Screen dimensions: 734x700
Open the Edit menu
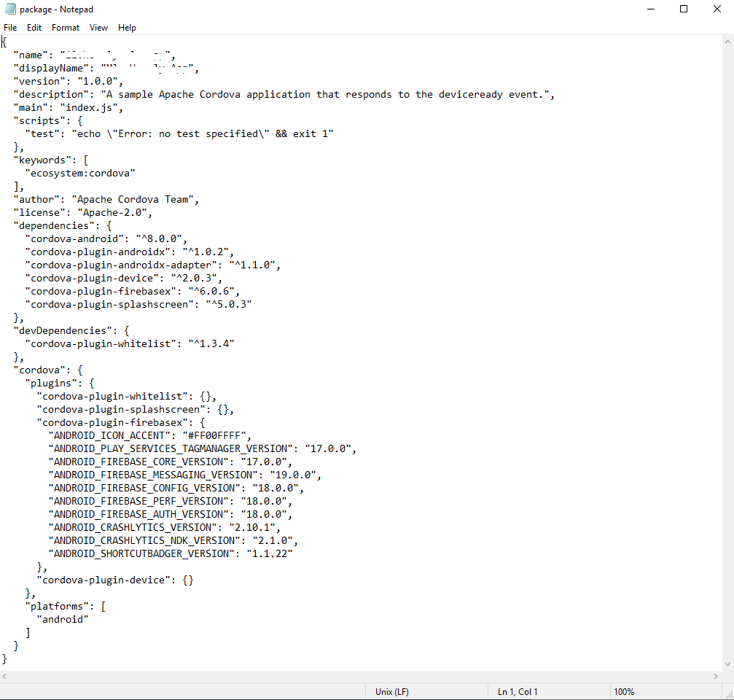pos(34,27)
